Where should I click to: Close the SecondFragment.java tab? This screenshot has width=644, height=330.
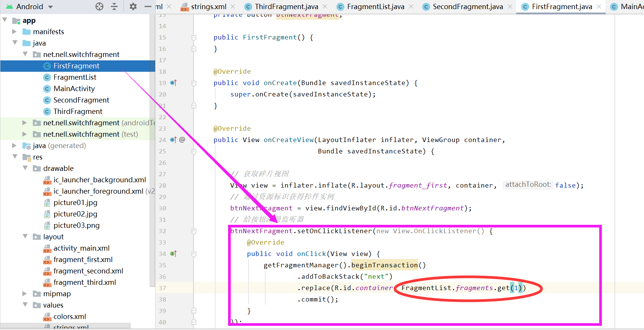click(510, 6)
